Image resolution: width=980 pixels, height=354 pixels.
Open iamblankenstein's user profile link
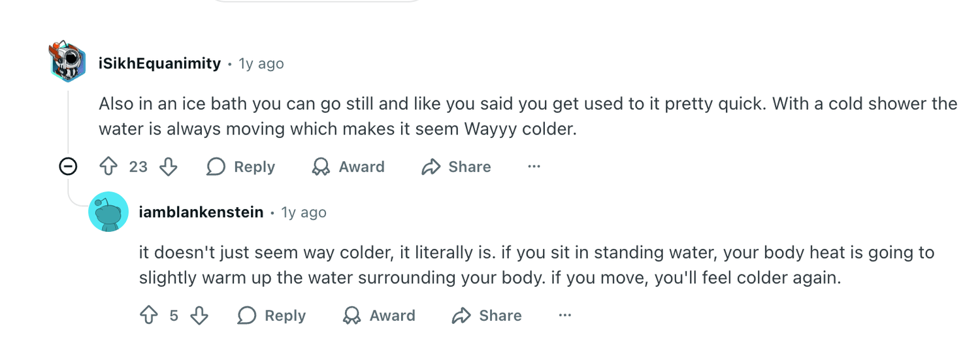tap(201, 212)
